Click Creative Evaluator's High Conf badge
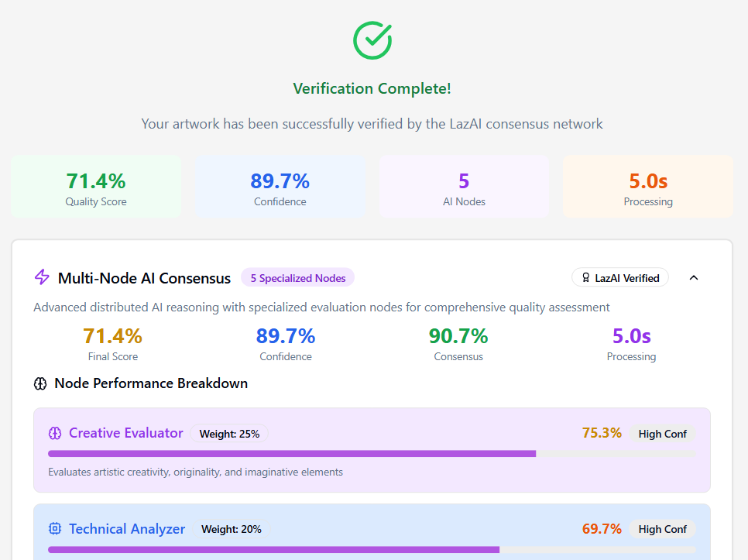 click(x=662, y=434)
